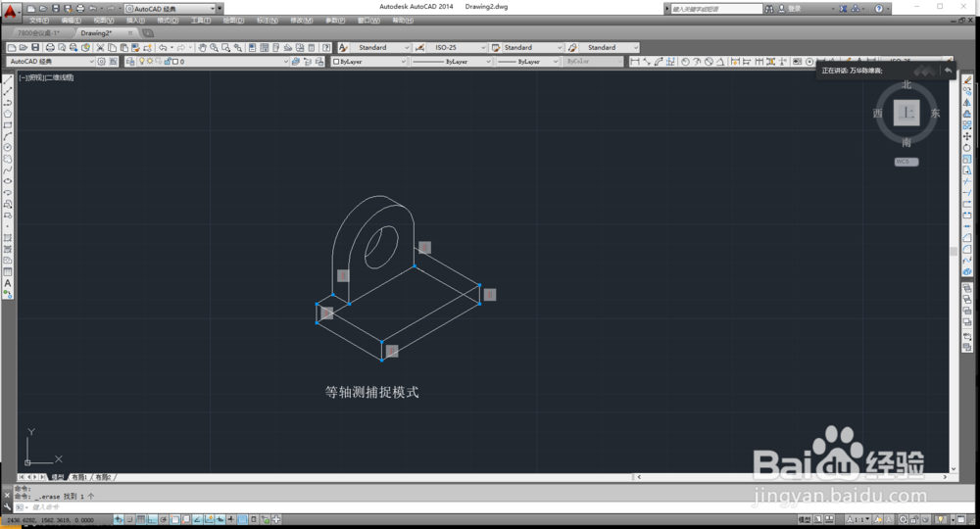The image size is (980, 529).
Task: Click the new drawing tab plus button
Action: 148,33
